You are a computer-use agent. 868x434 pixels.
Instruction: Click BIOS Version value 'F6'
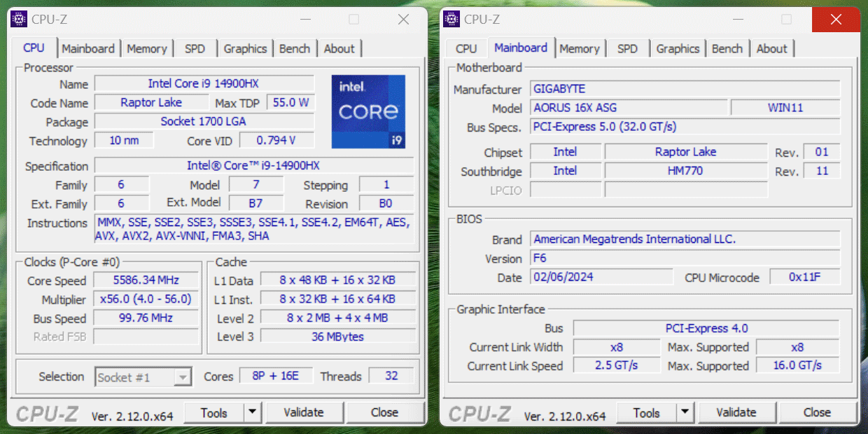click(x=685, y=258)
